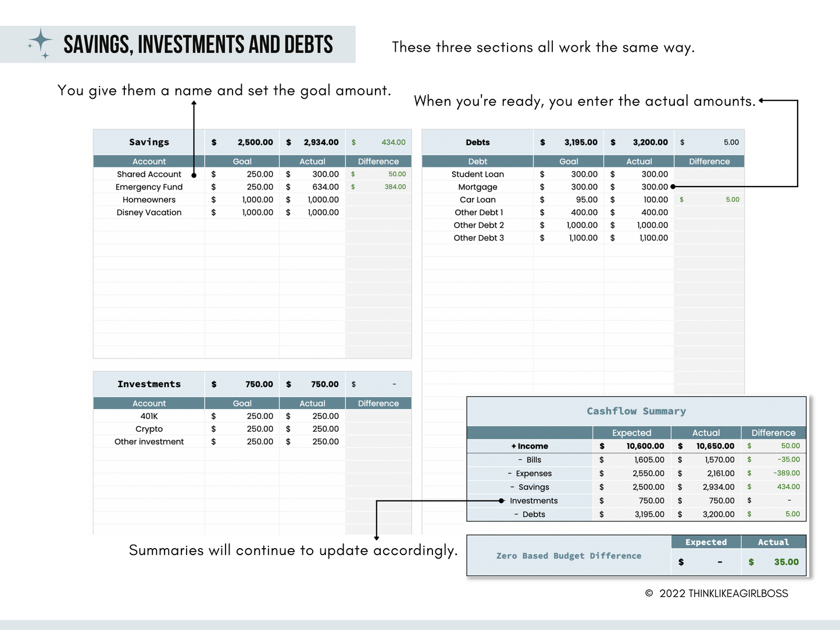Click the Crypto account name

click(x=149, y=428)
